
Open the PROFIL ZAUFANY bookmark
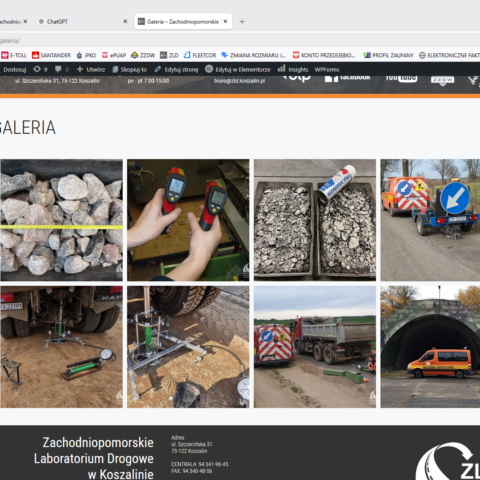388,55
